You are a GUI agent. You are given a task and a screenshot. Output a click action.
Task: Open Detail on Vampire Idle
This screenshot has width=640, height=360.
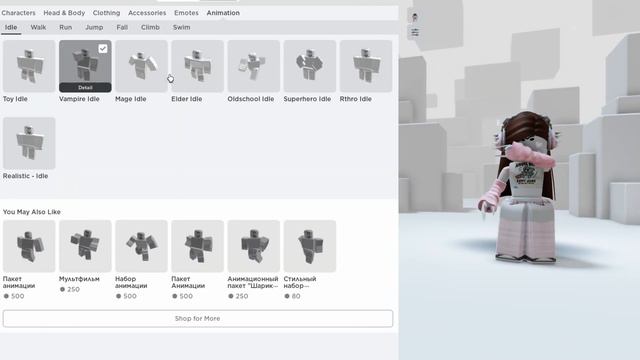(85, 87)
